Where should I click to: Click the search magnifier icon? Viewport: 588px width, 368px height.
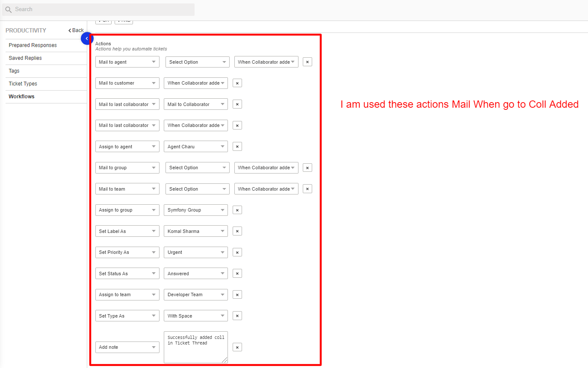[x=8, y=9]
